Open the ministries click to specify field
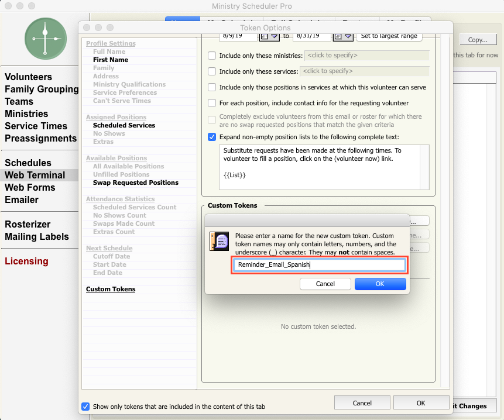The width and height of the screenshot is (504, 420). tap(367, 55)
